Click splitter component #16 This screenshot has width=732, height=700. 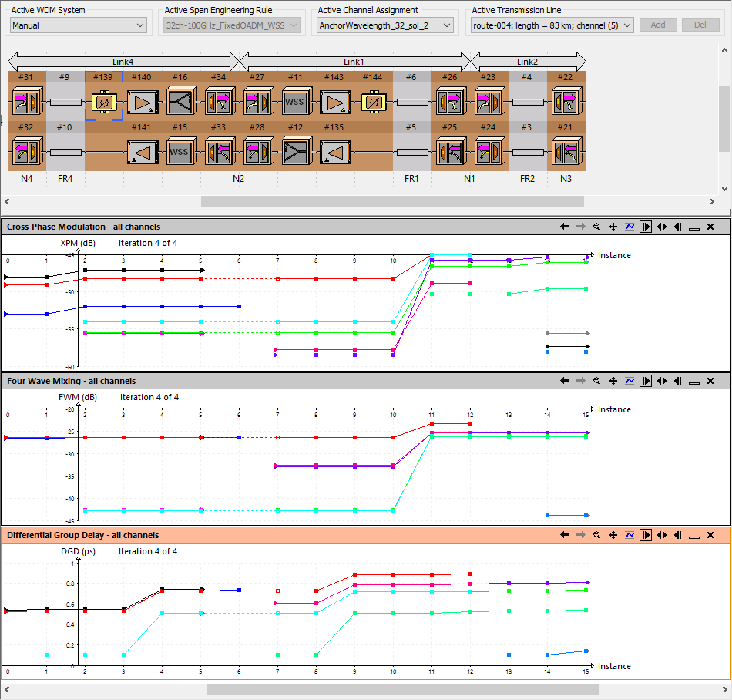[181, 100]
